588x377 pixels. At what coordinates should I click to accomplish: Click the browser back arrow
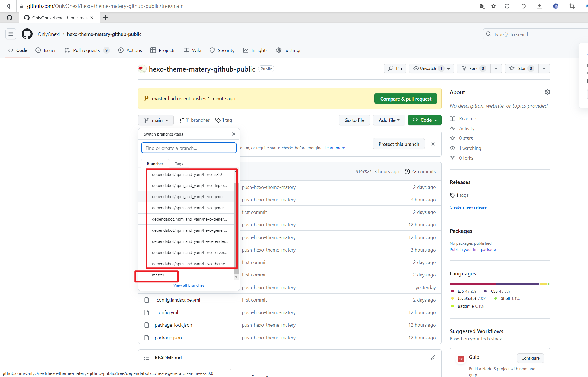tap(8, 6)
